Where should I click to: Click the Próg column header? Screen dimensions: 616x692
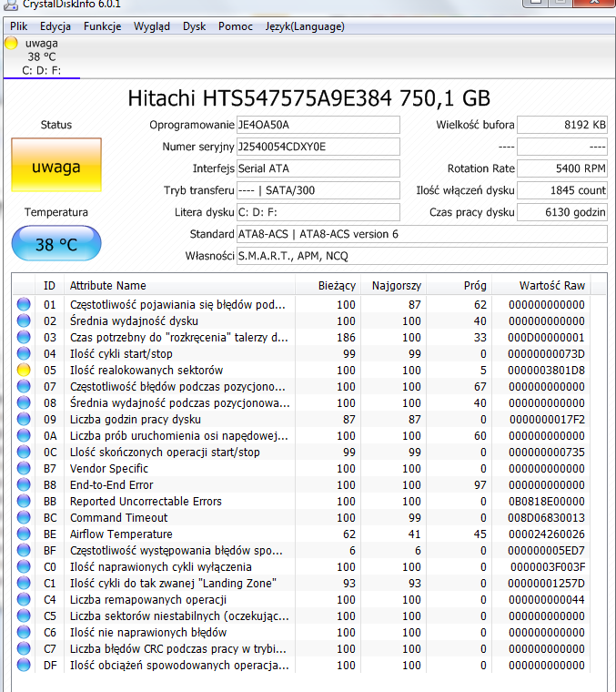click(x=459, y=286)
